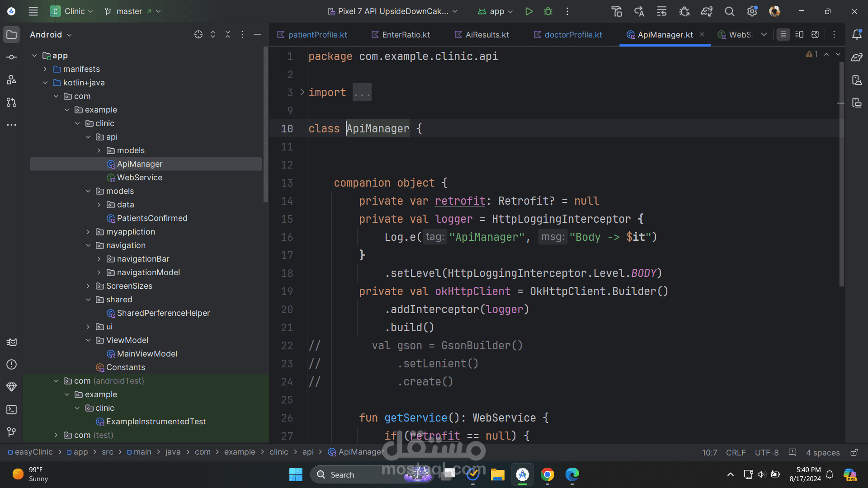Switch editor to Code-only view mode

[783, 35]
